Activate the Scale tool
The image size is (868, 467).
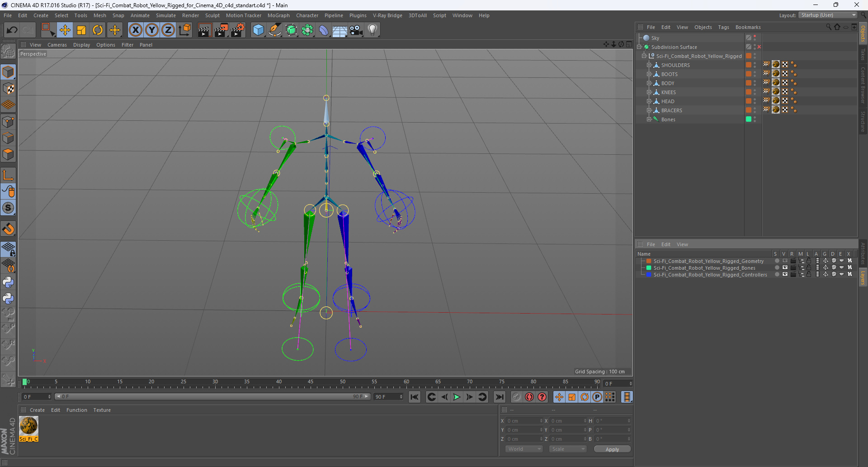point(81,30)
